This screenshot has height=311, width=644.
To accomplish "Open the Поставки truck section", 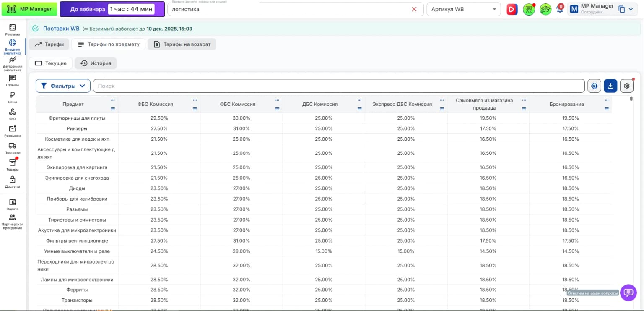I will tap(13, 148).
